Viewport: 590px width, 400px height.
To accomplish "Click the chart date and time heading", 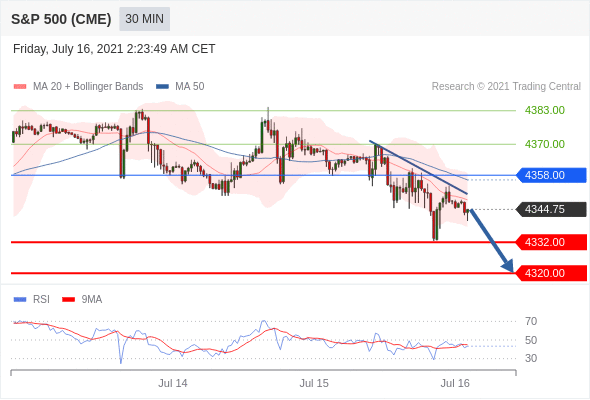I will pyautogui.click(x=114, y=49).
